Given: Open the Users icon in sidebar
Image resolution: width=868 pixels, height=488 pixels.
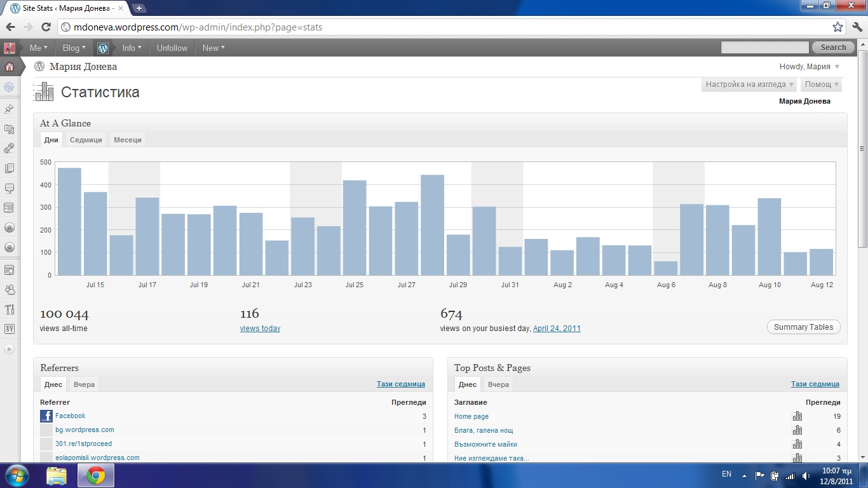Looking at the screenshot, I should 10,290.
